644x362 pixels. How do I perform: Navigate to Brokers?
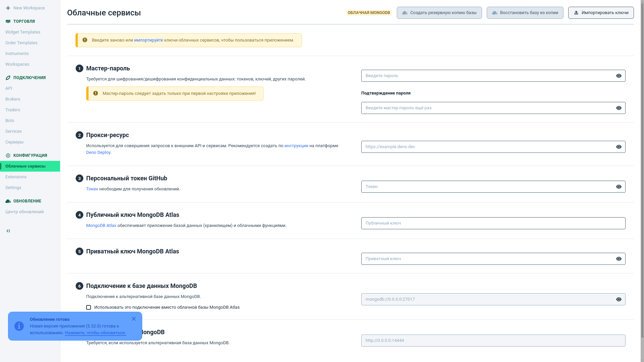(30, 99)
